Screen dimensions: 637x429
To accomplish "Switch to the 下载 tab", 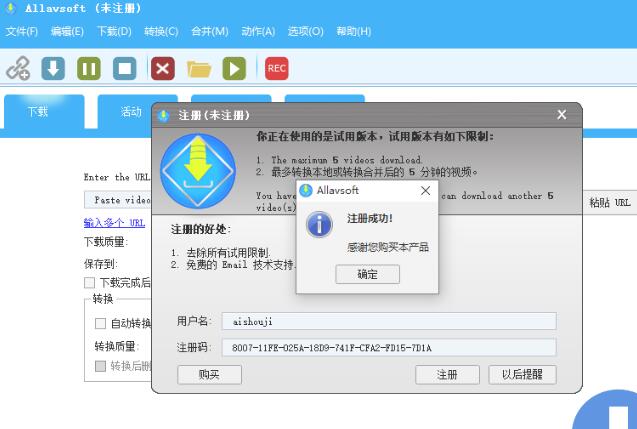I will tap(44, 111).
